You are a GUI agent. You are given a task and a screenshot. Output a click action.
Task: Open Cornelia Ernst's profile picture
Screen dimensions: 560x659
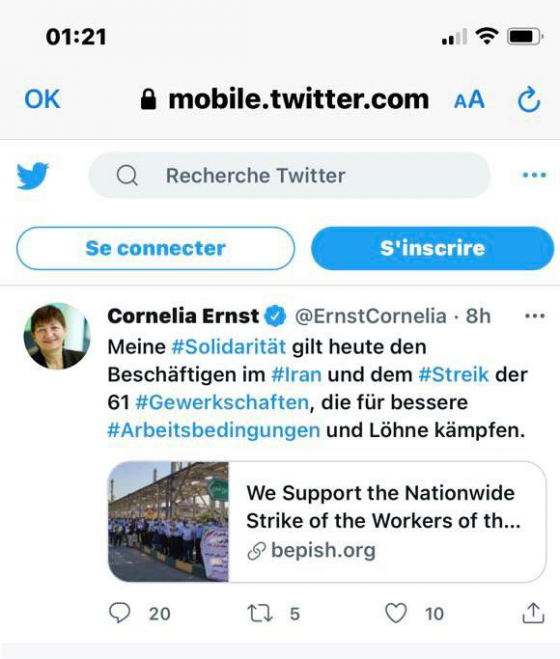click(x=57, y=336)
